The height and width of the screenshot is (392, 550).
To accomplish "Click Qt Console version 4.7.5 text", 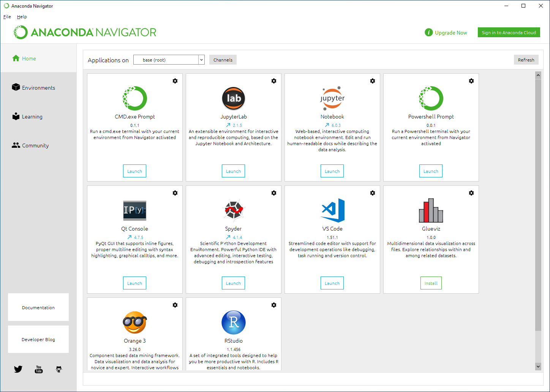I will tap(139, 237).
